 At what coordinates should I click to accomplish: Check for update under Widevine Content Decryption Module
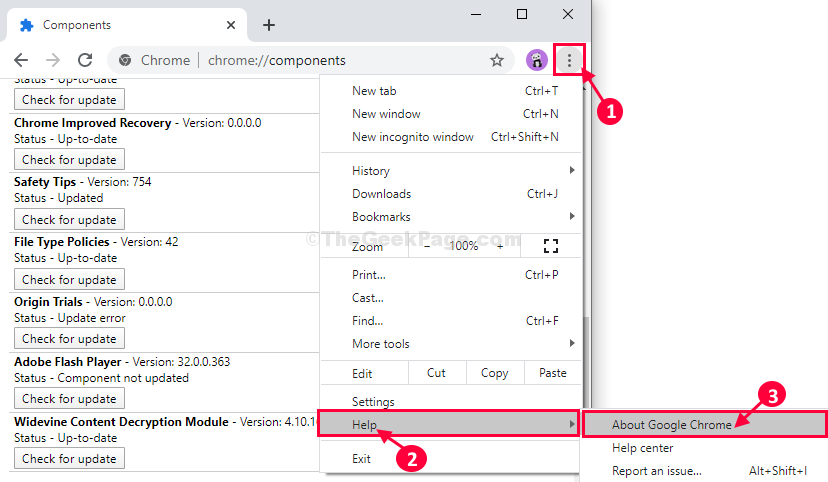coord(69,459)
